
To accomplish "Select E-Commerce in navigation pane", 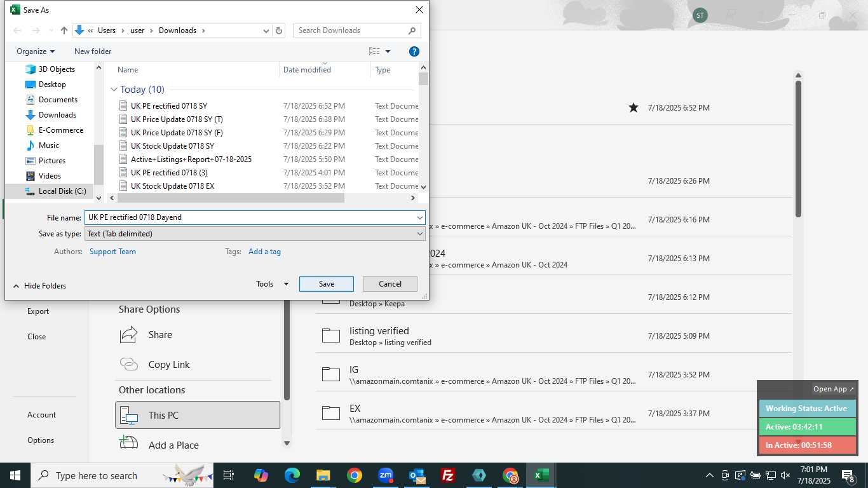I will pos(61,130).
